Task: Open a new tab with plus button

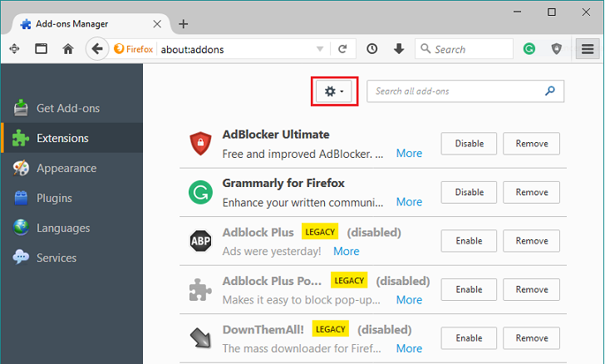Action: tap(184, 24)
